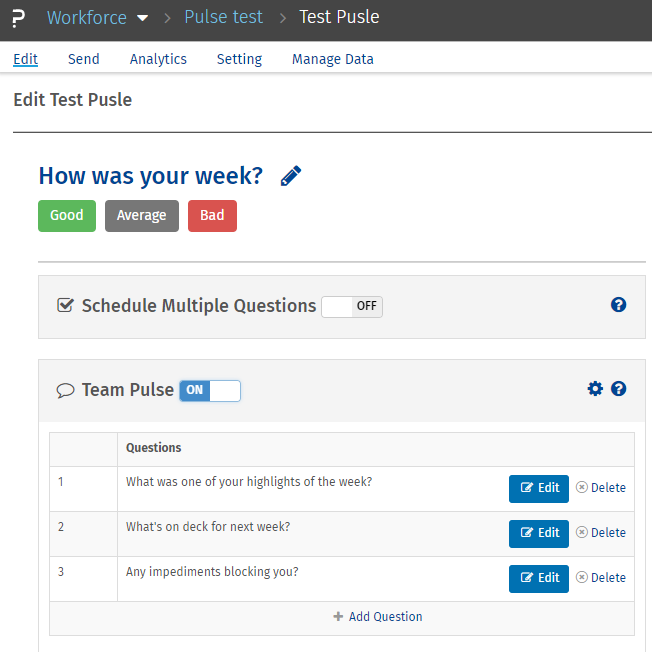Image resolution: width=652 pixels, height=652 pixels.
Task: Open the Analytics tab
Action: 158,59
